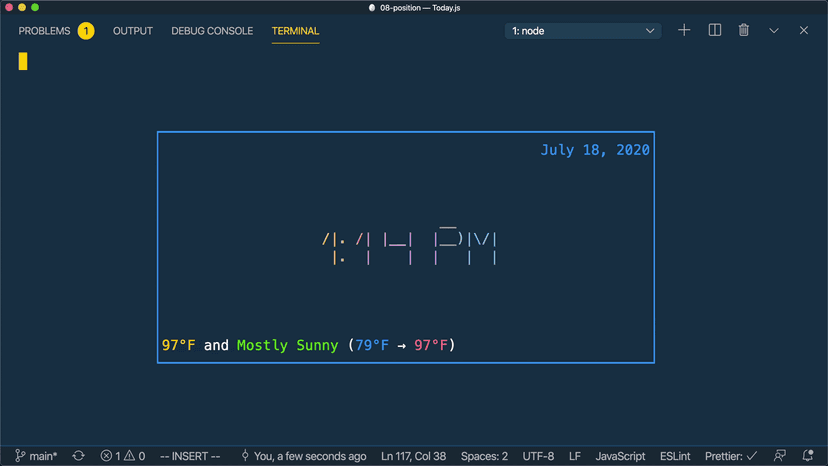
Task: Click Ln 117, Col 38 to go to line
Action: 414,456
